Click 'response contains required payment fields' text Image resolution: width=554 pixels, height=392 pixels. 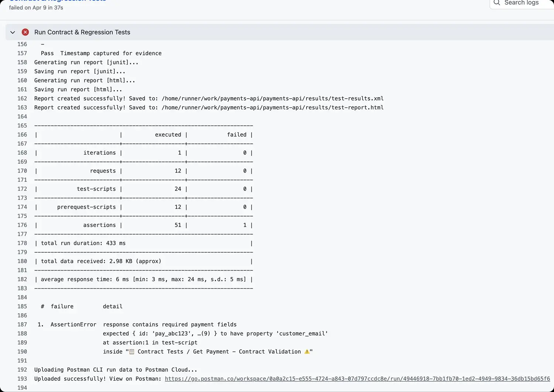(170, 324)
